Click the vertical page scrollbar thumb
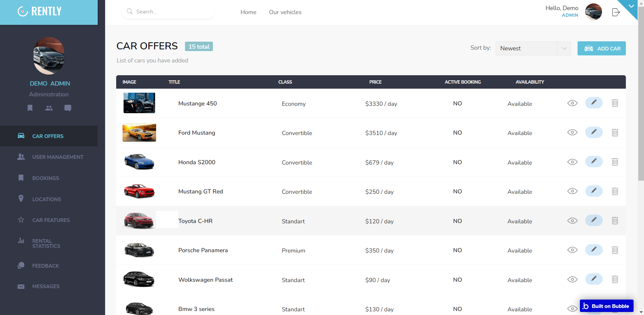This screenshot has height=315, width=644. click(641, 94)
